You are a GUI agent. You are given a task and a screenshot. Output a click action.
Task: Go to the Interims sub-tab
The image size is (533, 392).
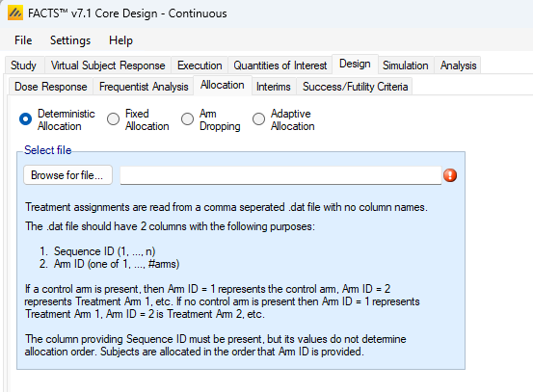(x=274, y=87)
